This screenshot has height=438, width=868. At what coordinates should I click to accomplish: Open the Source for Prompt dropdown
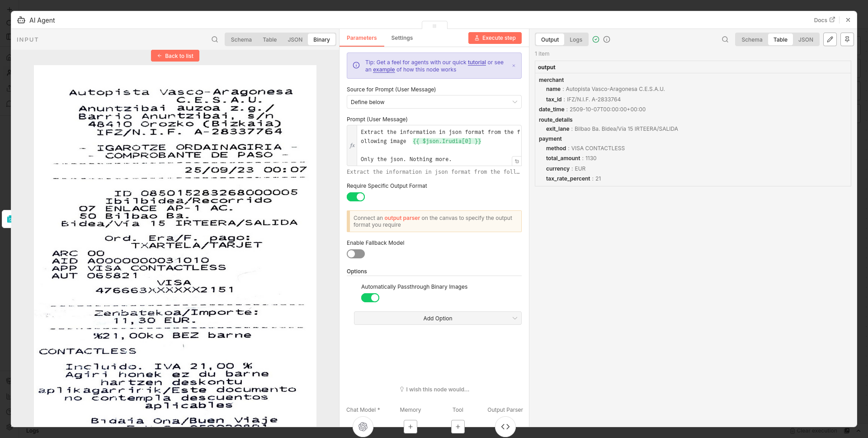434,102
